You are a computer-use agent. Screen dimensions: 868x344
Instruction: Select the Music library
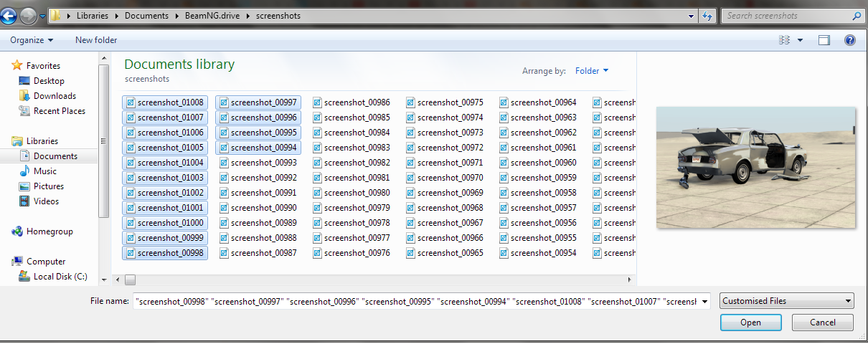click(x=45, y=171)
